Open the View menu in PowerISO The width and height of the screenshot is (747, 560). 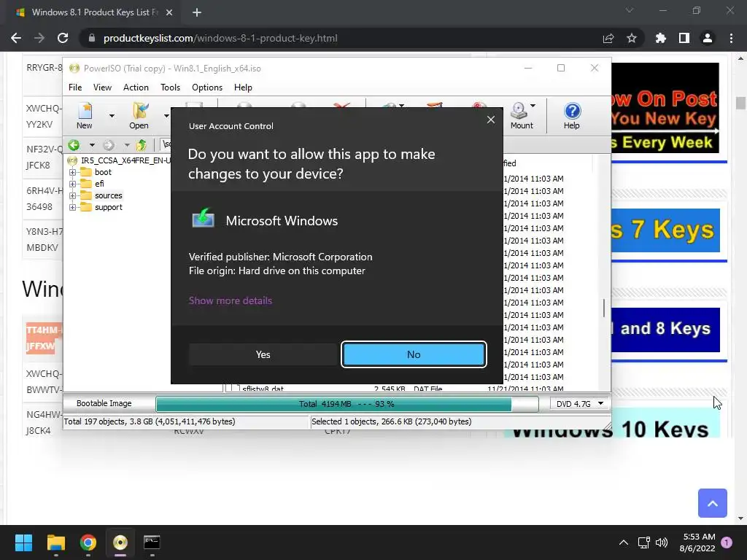tap(102, 87)
